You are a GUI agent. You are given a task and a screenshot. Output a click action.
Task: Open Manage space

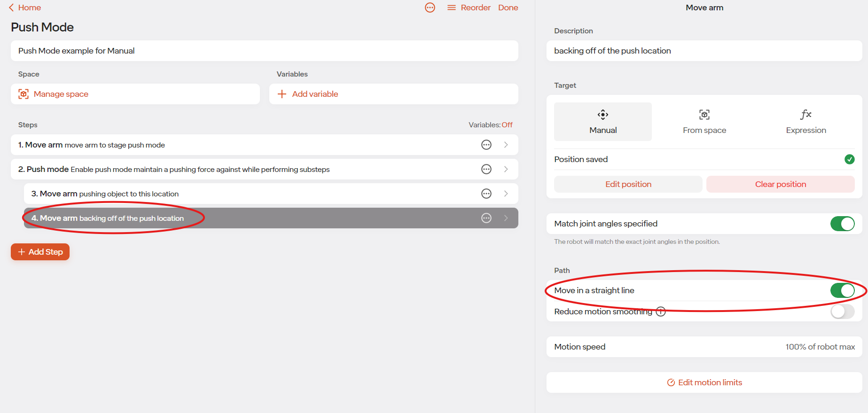(135, 94)
